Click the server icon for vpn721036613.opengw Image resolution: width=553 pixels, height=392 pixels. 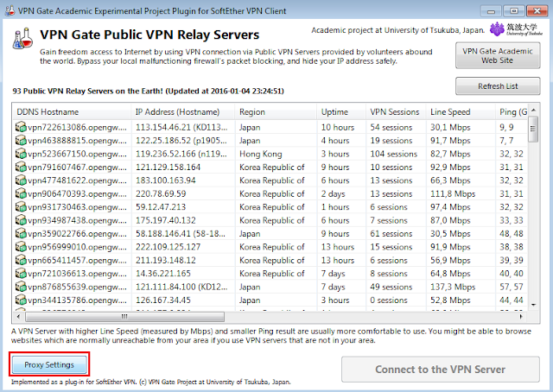coord(21,273)
